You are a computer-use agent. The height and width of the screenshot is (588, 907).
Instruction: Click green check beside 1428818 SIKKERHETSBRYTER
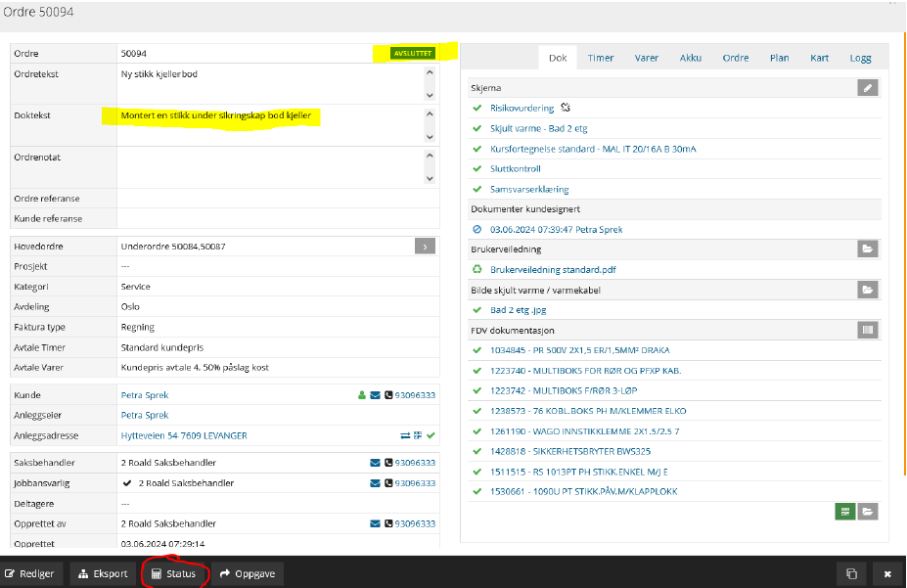(477, 452)
